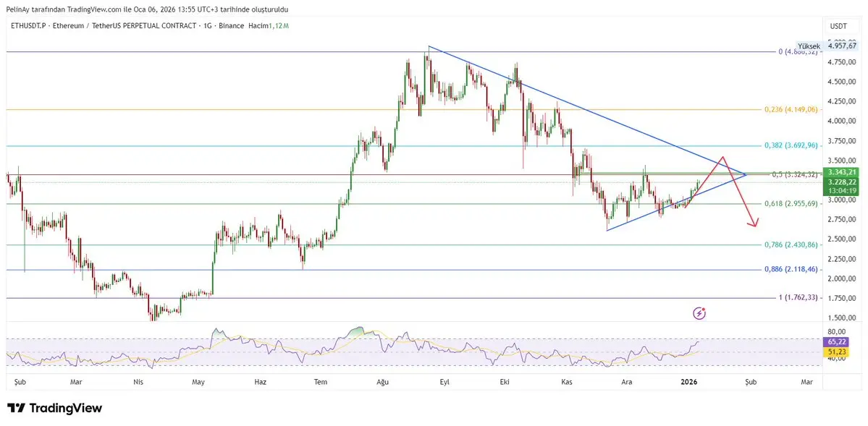Screen dimensions: 868x426
Task: Click the 4.000,00 price axis value
Action: tap(842, 122)
